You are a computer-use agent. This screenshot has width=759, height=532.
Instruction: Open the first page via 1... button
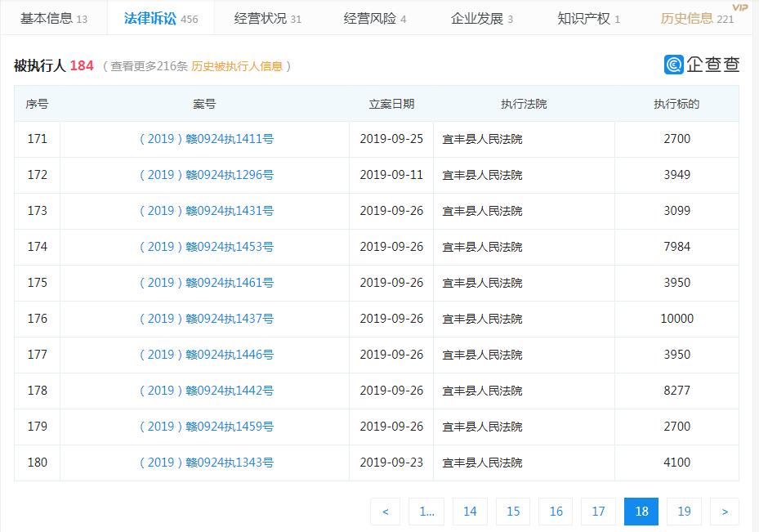pos(426,511)
